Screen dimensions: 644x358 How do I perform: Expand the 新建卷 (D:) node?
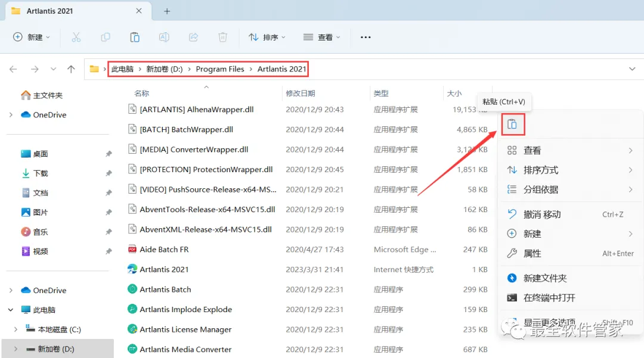[x=16, y=349]
